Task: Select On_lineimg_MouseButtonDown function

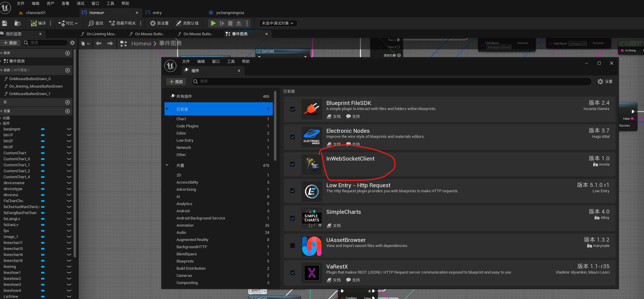Action: [x=36, y=86]
